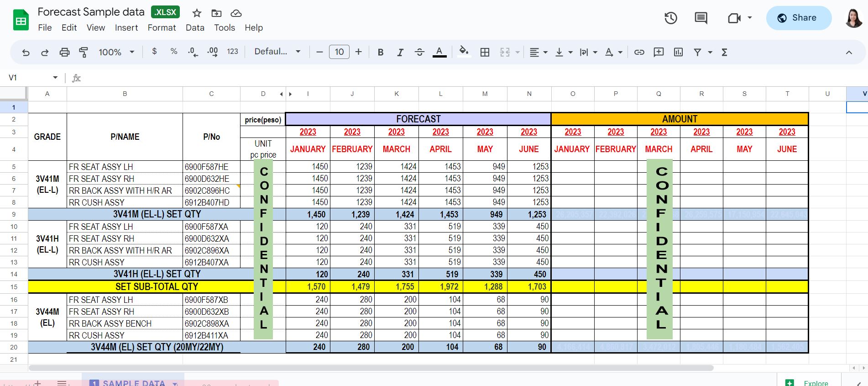Toggle italic formatting
Image resolution: width=868 pixels, height=386 pixels.
400,52
